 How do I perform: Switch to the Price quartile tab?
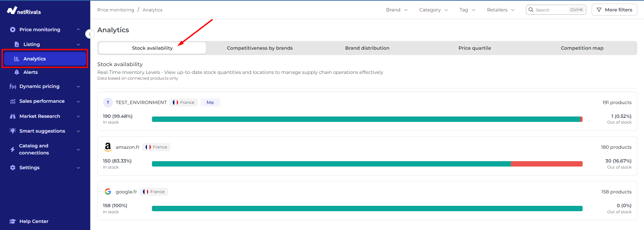click(474, 48)
